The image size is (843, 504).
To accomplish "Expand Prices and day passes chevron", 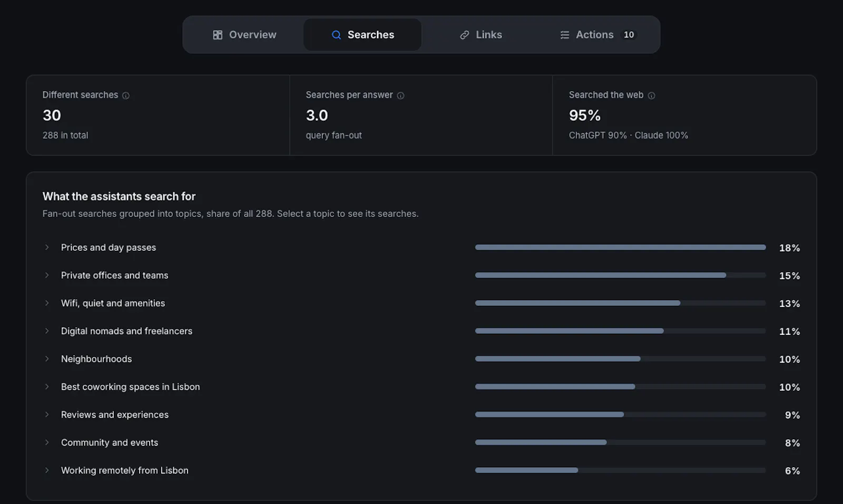I will point(47,248).
